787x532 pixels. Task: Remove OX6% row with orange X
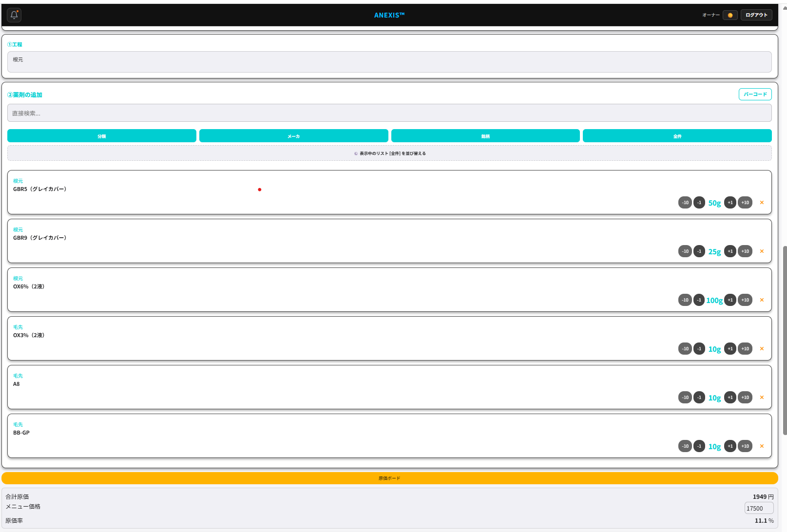pos(762,300)
